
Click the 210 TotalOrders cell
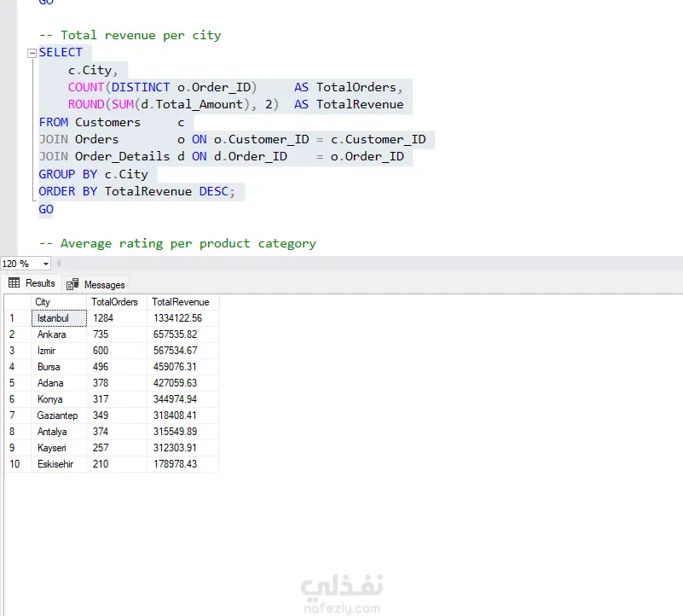pyautogui.click(x=117, y=464)
